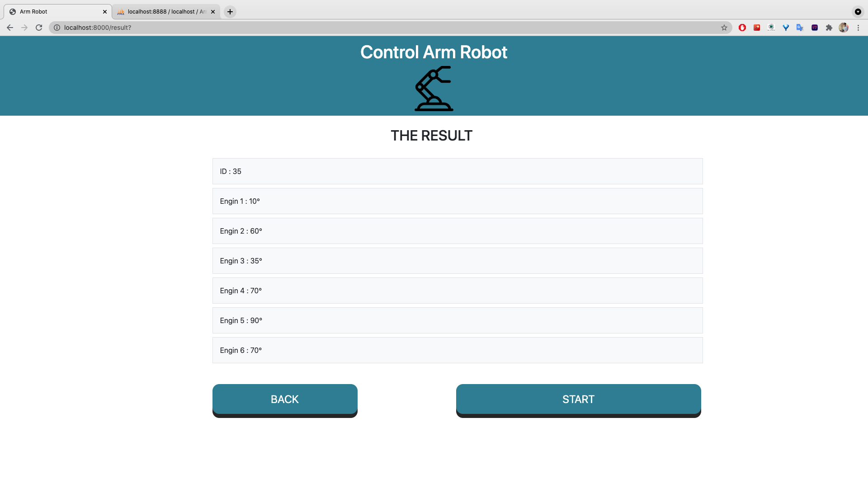Click the forward navigation arrow
This screenshot has height=488, width=868.
tap(24, 28)
